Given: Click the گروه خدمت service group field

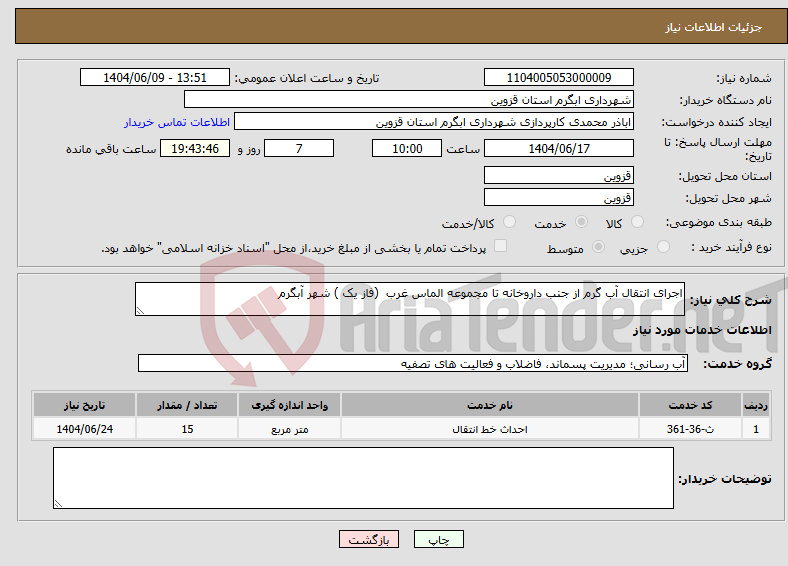Looking at the screenshot, I should click(x=413, y=363).
